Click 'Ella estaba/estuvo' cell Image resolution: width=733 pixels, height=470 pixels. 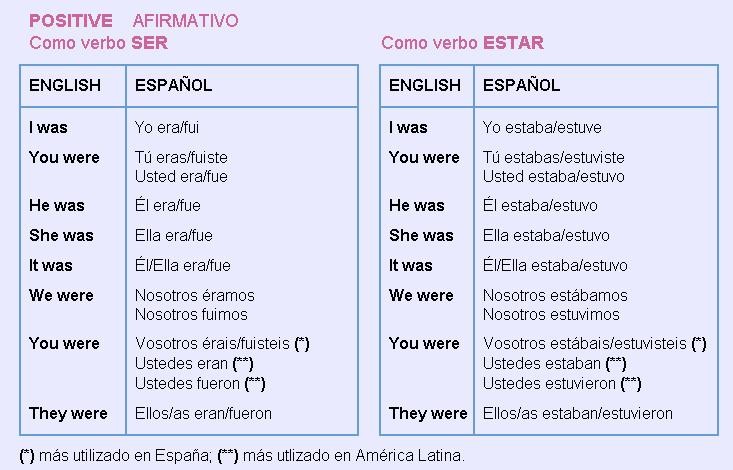(x=546, y=235)
